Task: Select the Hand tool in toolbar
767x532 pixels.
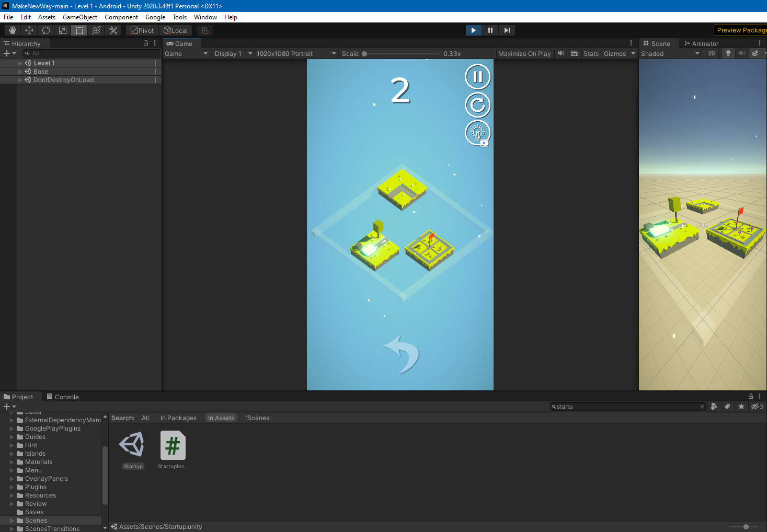Action: click(x=13, y=30)
